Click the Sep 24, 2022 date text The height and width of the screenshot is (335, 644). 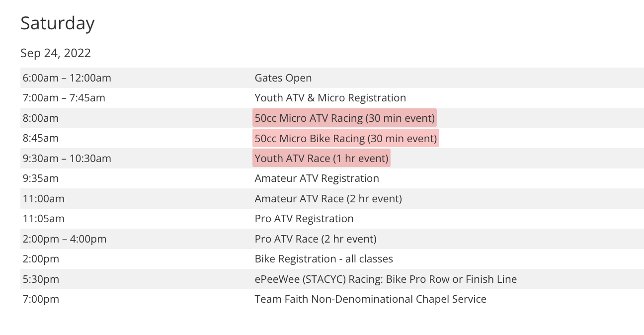56,53
